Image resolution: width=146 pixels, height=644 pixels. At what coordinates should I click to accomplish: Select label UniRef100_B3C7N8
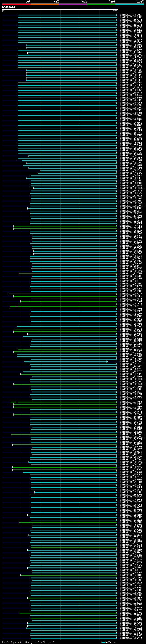(x=131, y=276)
